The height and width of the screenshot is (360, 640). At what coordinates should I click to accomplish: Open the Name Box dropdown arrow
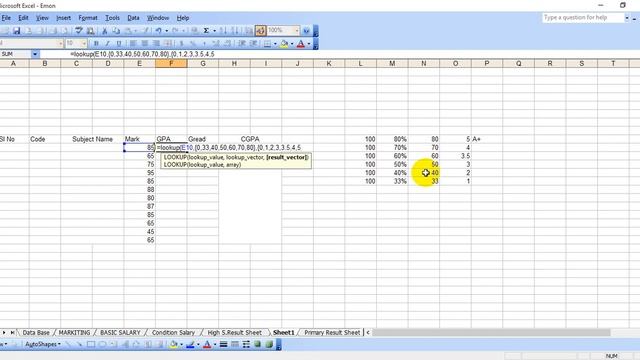35,54
